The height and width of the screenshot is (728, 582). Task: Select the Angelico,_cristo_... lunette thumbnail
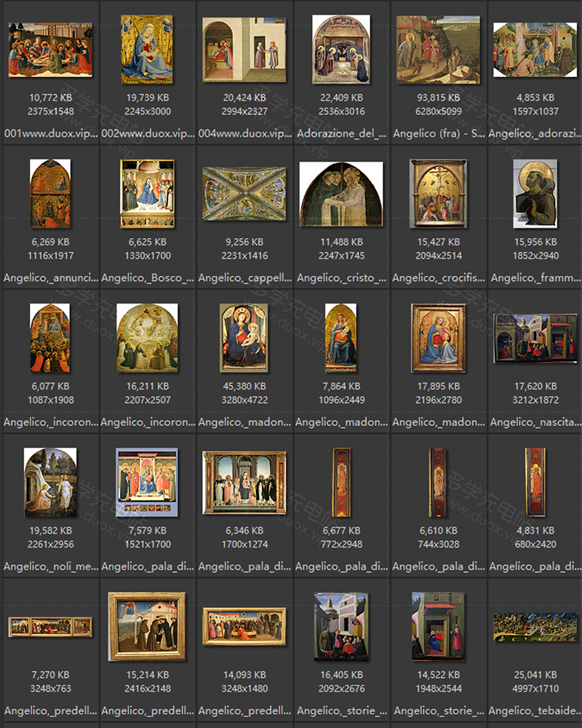(340, 194)
